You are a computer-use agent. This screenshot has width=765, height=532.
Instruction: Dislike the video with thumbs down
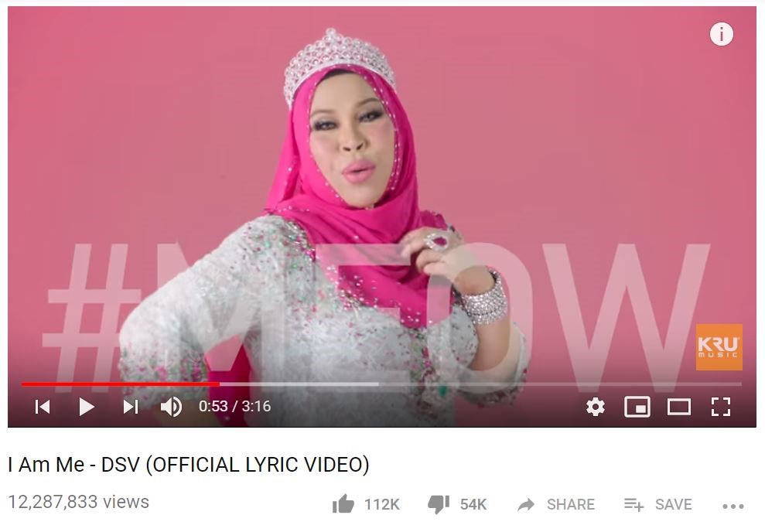click(x=438, y=504)
